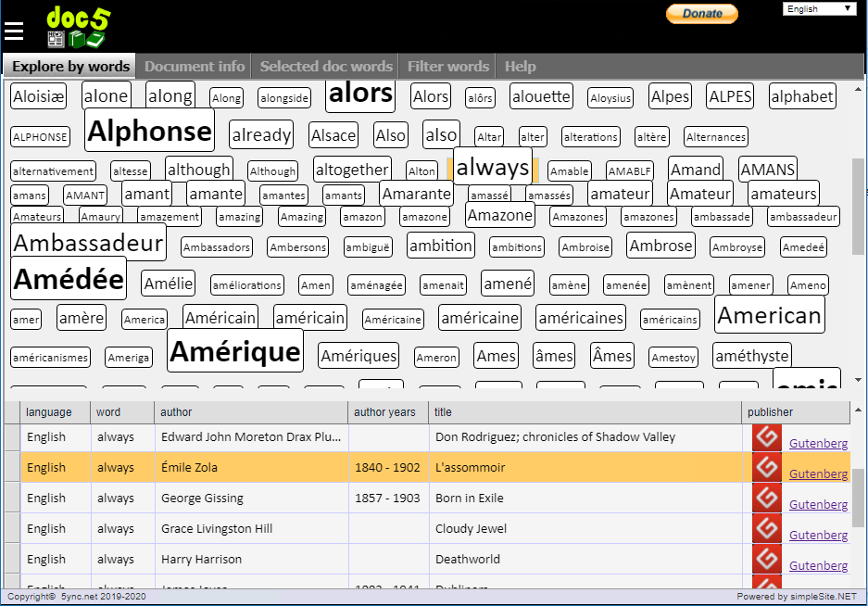Select the word 'Aloisiæ'
Viewport: 868px width, 606px height.
click(x=39, y=96)
